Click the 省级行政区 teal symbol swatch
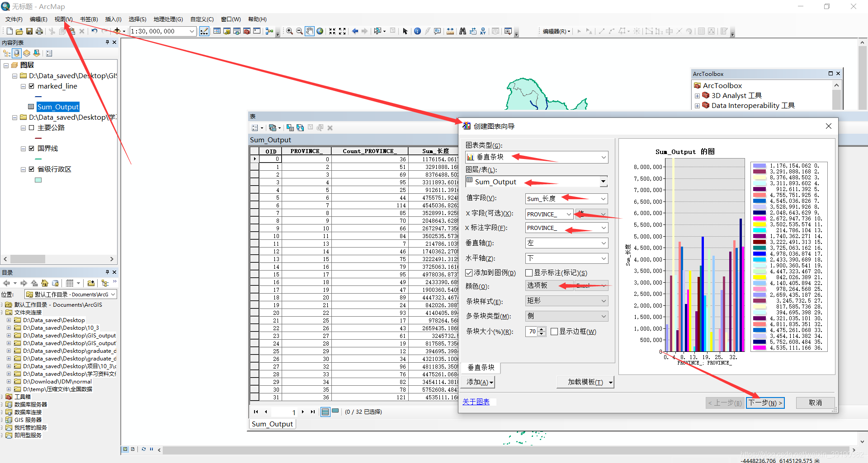The height and width of the screenshot is (463, 868). [38, 180]
